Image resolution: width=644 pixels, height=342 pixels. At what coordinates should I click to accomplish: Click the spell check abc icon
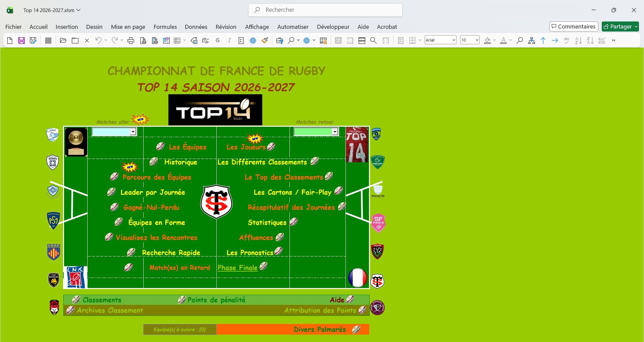click(x=567, y=41)
